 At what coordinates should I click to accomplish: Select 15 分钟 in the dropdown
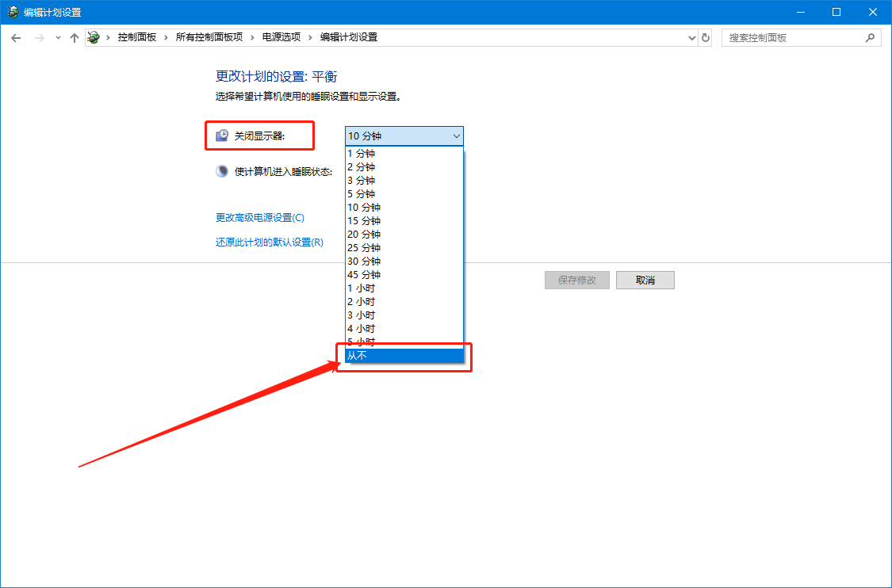(364, 220)
